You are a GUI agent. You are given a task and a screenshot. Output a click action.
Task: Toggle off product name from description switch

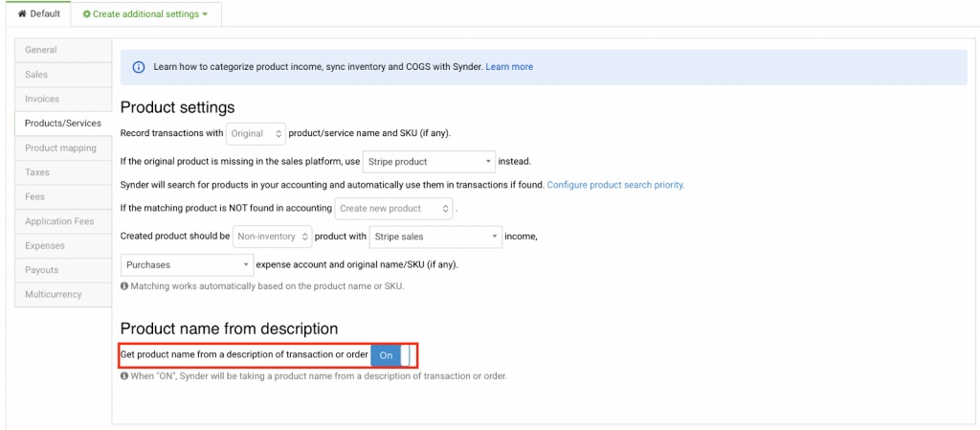[x=390, y=355]
